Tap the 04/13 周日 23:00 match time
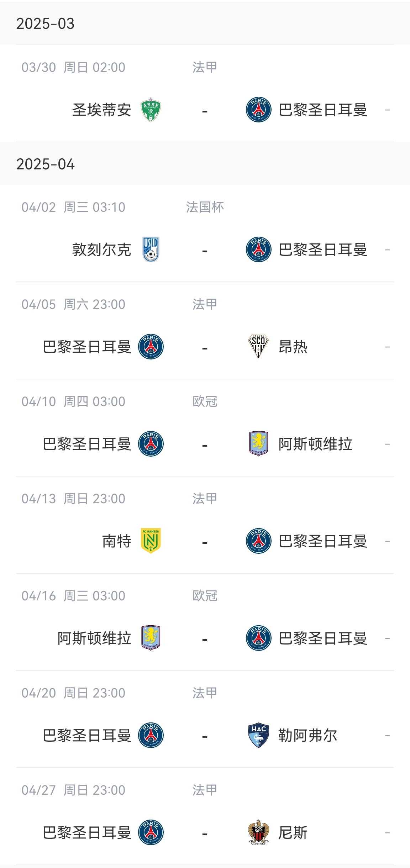The height and width of the screenshot is (868, 410). click(x=73, y=499)
